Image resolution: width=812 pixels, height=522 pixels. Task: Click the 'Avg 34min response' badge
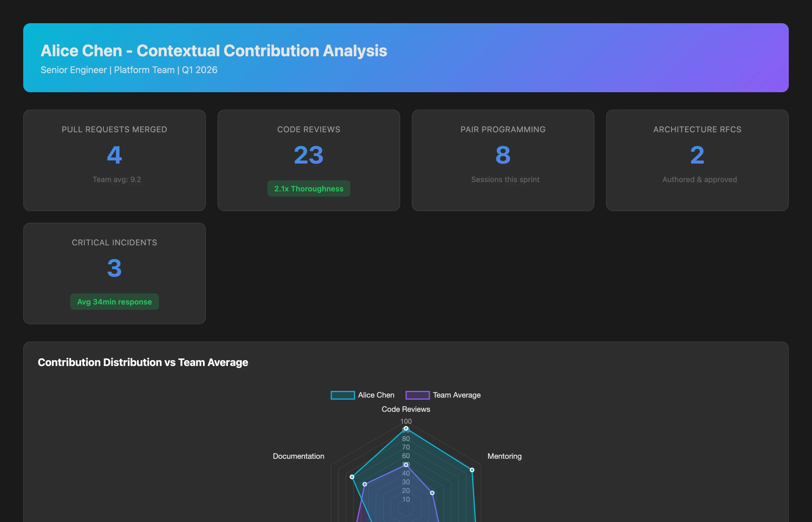(x=115, y=302)
